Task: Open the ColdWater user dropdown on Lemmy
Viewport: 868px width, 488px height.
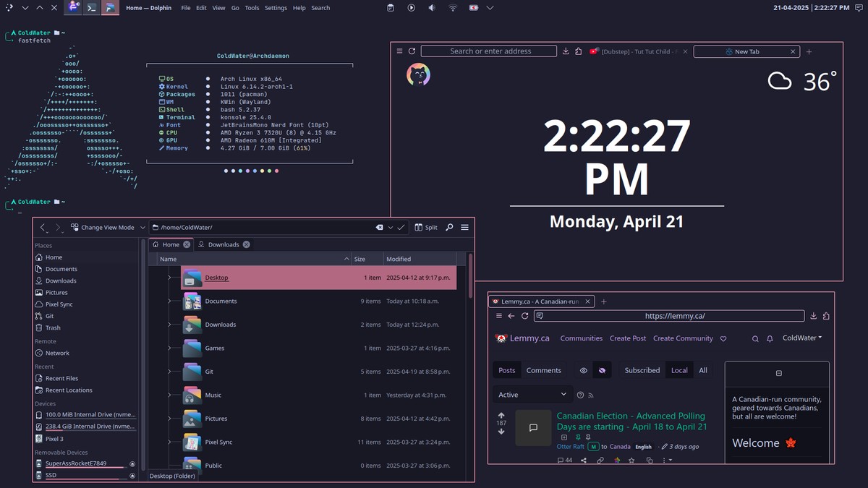Action: pos(802,338)
